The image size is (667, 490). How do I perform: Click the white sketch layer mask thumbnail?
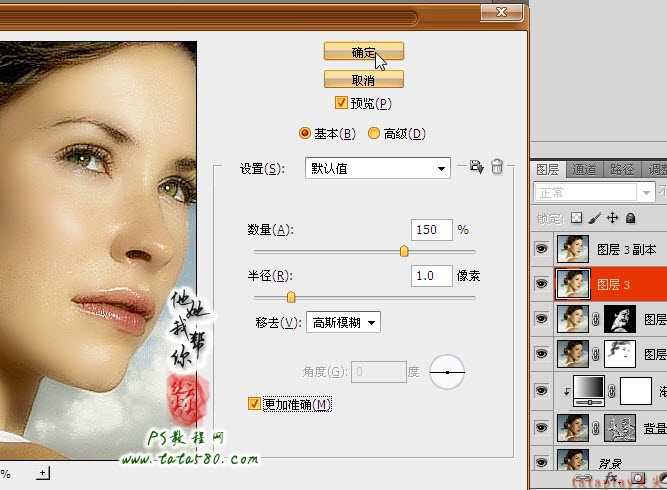click(x=620, y=354)
